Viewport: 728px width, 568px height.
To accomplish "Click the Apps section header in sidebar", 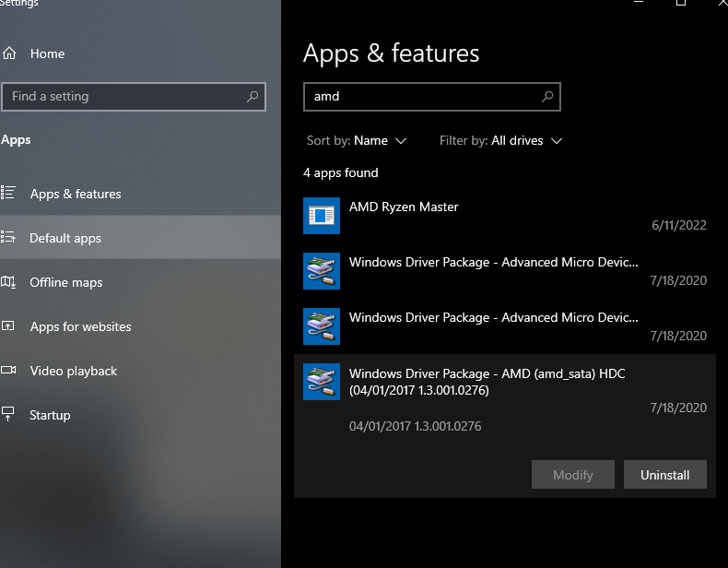I will point(16,140).
